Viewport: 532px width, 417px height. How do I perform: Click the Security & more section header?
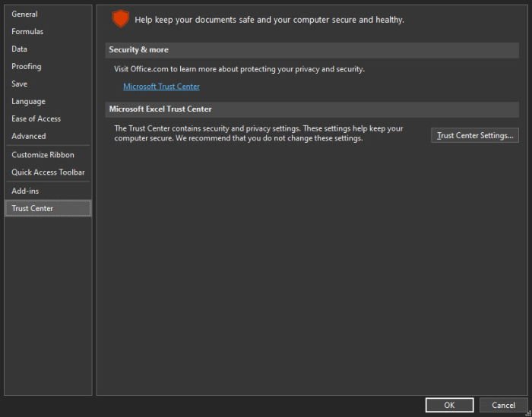[x=139, y=50]
